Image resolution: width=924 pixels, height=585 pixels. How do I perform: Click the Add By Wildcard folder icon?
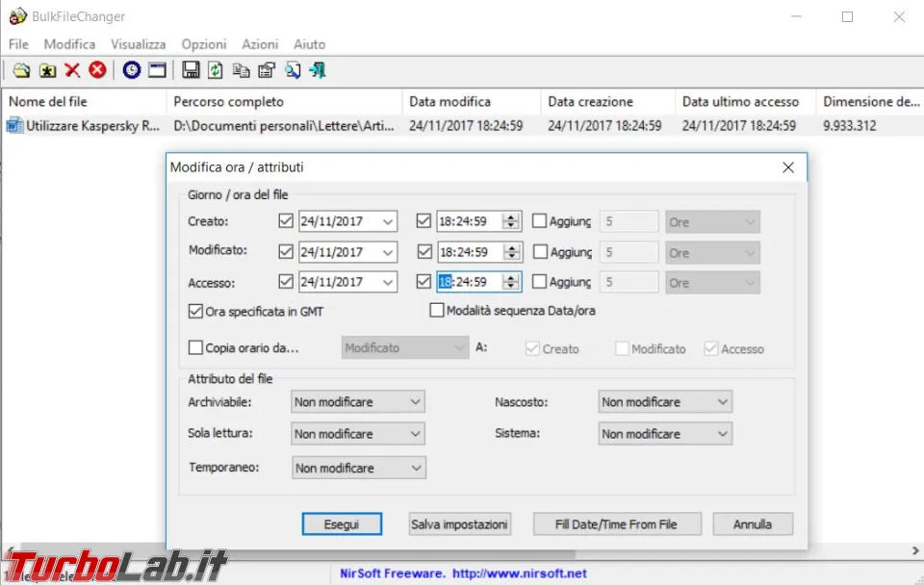(47, 70)
